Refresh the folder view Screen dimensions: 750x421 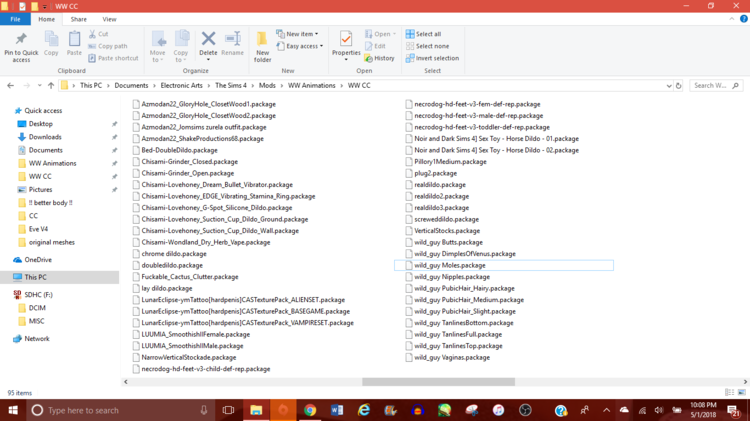tap(678, 86)
